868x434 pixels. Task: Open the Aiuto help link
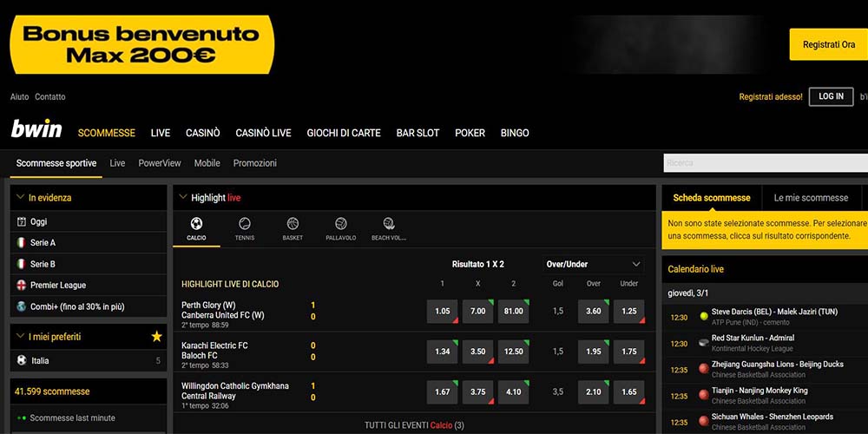tap(19, 97)
